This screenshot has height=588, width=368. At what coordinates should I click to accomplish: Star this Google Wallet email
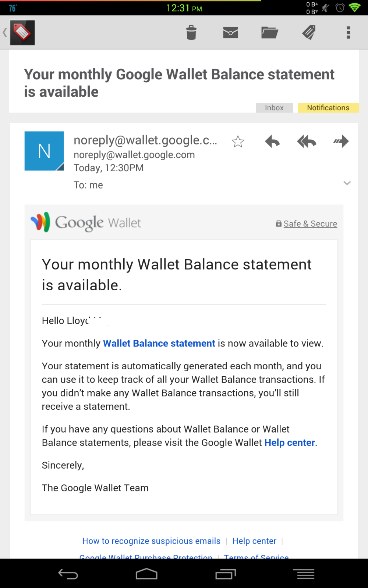click(238, 141)
